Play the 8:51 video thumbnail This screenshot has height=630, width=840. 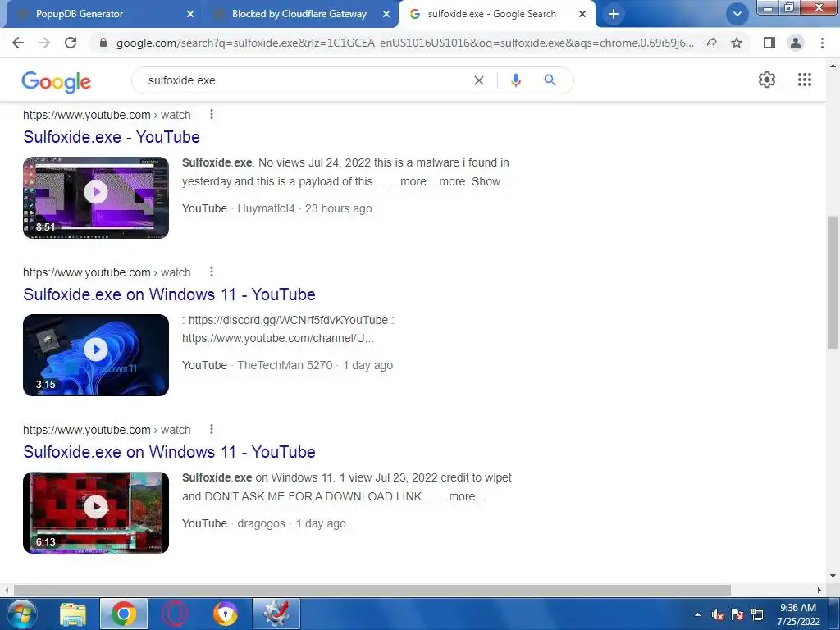coord(96,197)
